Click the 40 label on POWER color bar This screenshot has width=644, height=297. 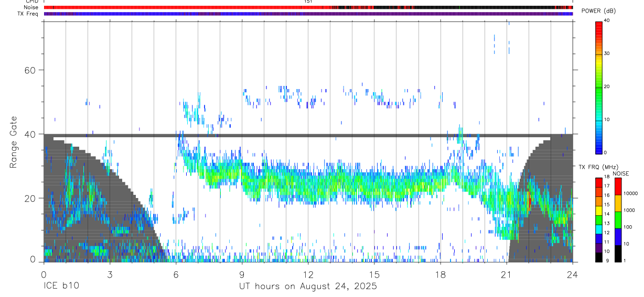click(607, 21)
